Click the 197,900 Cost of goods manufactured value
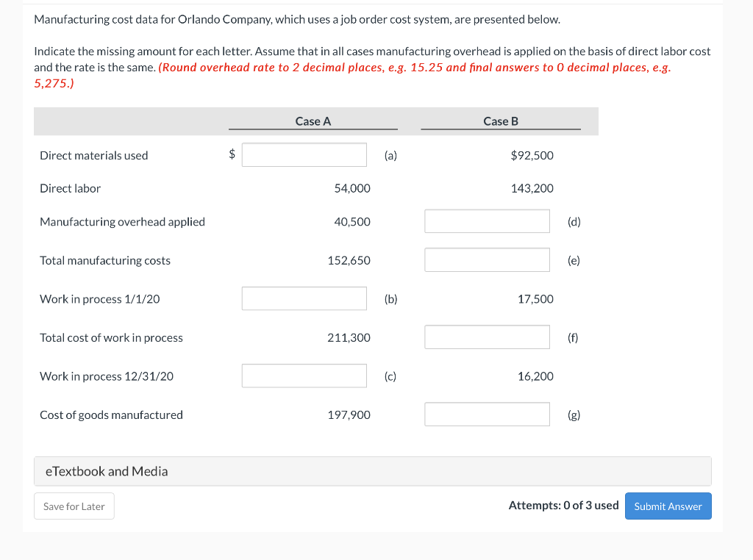Screen dimensions: 753x560 (348, 414)
